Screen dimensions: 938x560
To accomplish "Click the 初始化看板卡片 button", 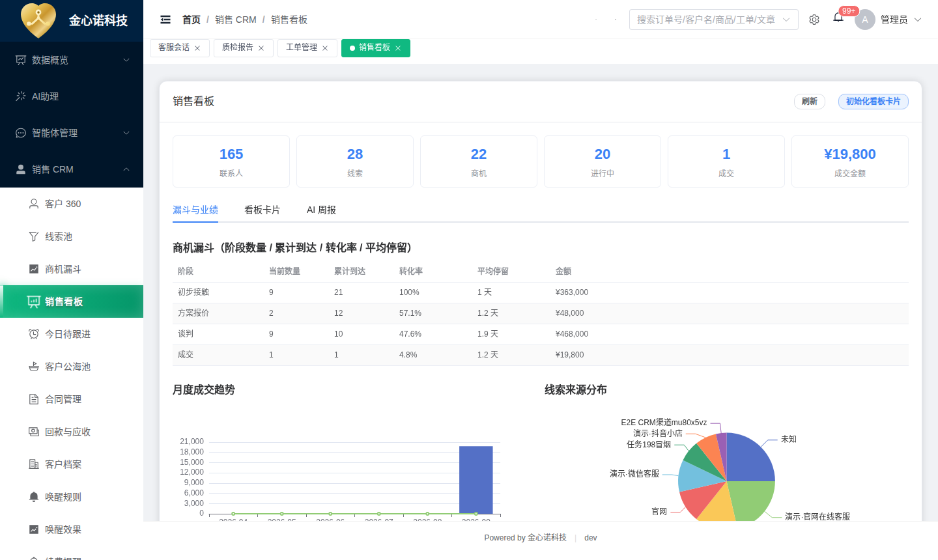I will click(874, 102).
